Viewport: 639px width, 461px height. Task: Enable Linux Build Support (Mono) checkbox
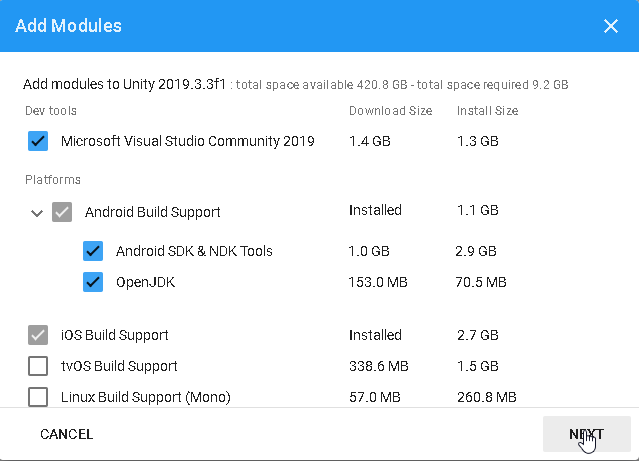38,397
